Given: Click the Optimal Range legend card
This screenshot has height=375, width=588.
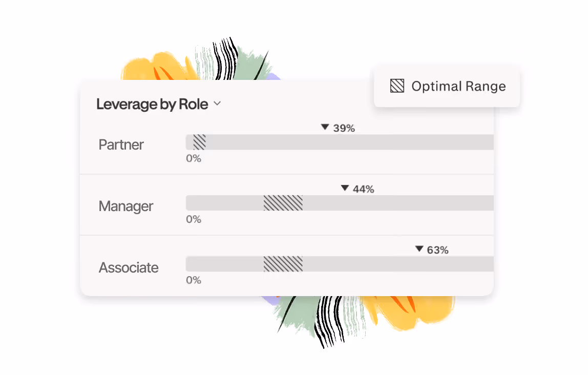Looking at the screenshot, I should [x=446, y=86].
